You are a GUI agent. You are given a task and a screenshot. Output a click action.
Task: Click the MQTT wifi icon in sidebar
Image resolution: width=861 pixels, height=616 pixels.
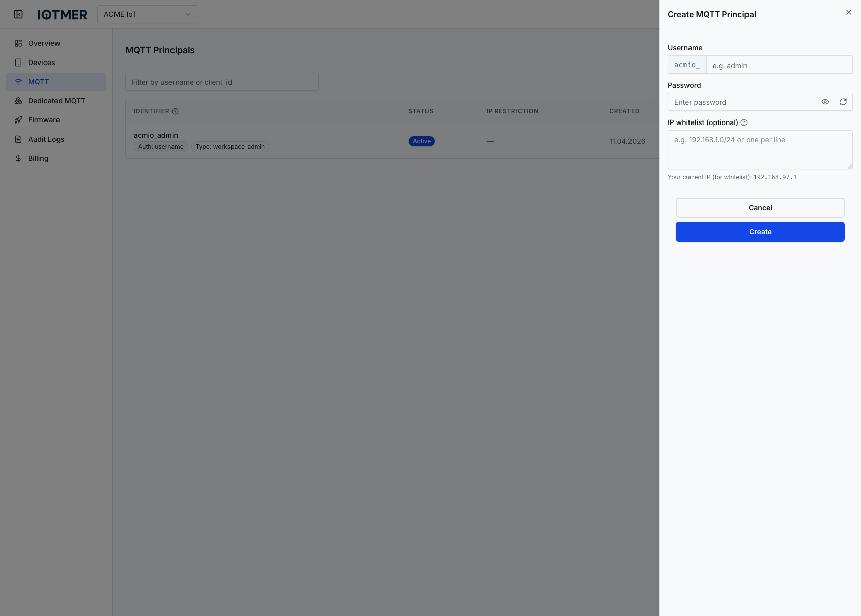[x=18, y=81]
